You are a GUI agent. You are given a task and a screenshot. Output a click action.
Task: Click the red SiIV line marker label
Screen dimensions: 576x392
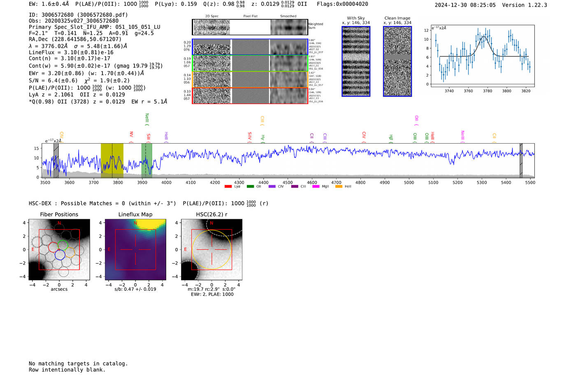pyautogui.click(x=250, y=135)
